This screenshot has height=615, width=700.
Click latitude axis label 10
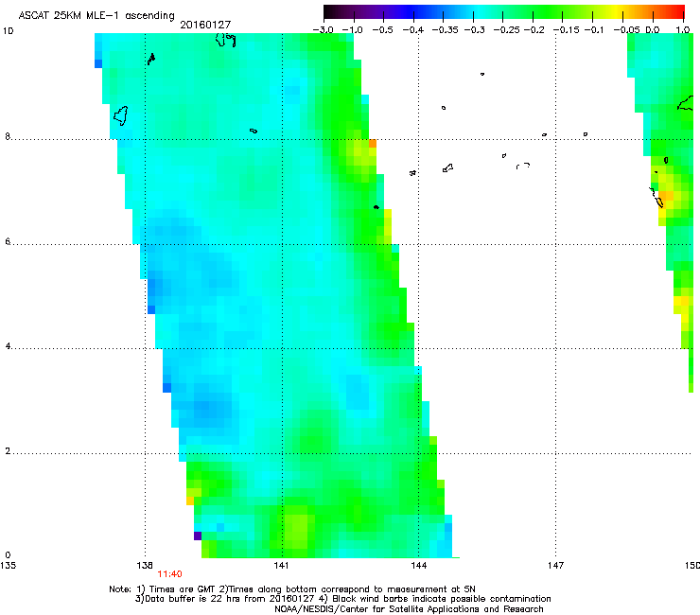pos(9,31)
